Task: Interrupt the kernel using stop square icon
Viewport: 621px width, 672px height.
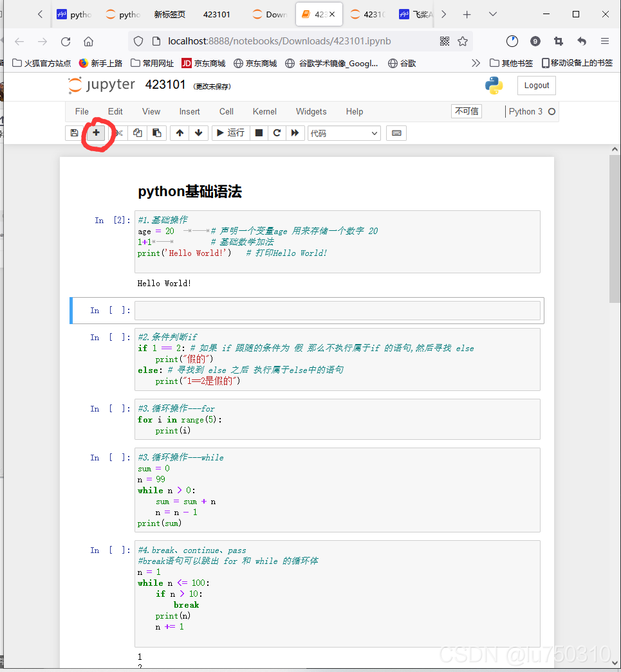Action: pos(258,133)
